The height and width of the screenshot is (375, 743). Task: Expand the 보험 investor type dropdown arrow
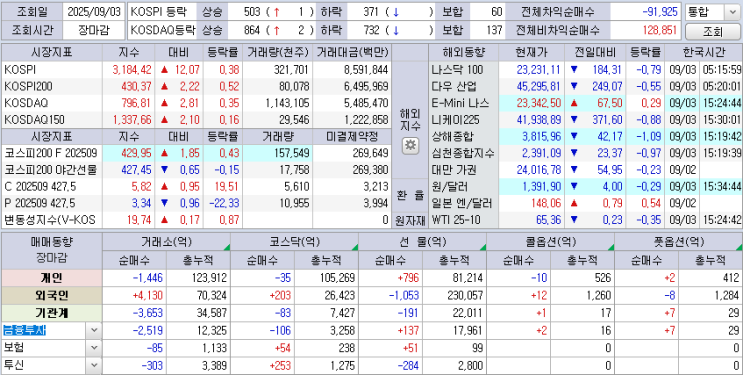tap(94, 348)
